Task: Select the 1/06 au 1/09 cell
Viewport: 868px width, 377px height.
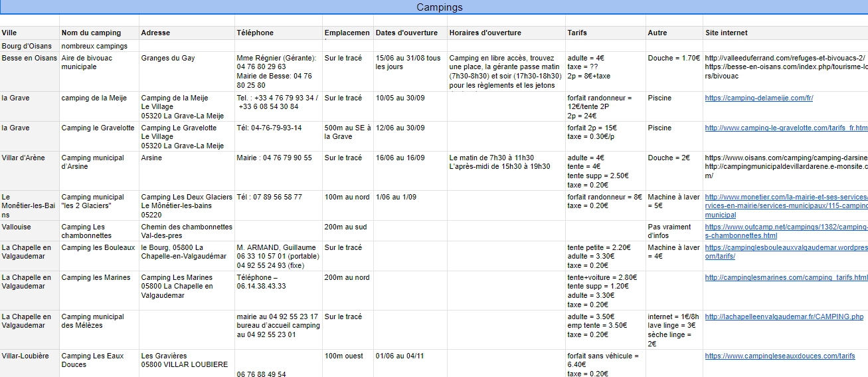Action: 410,205
